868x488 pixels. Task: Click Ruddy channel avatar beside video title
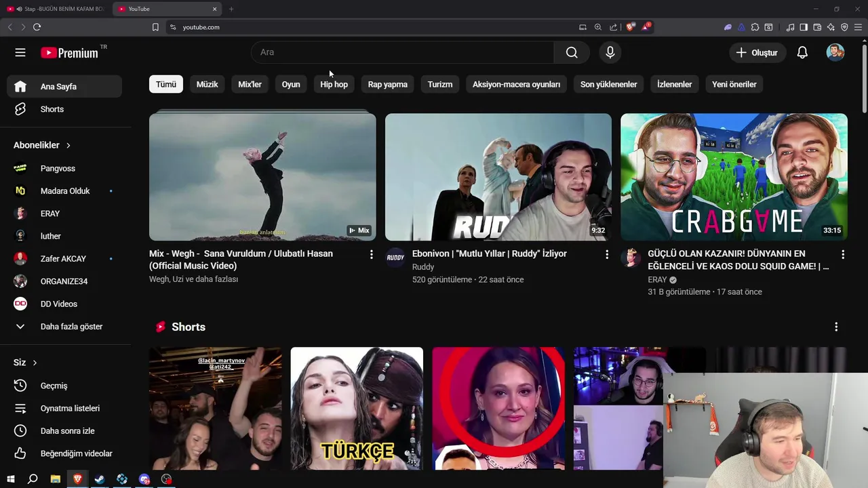(395, 258)
